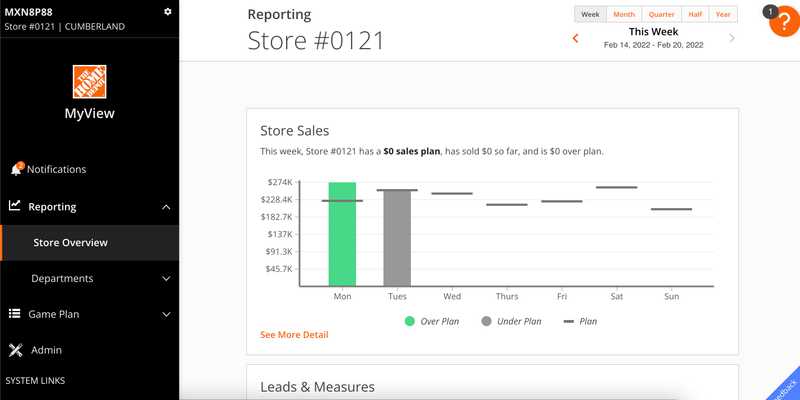Select the Half range tab
Screen dimensions: 800x400
click(x=695, y=14)
